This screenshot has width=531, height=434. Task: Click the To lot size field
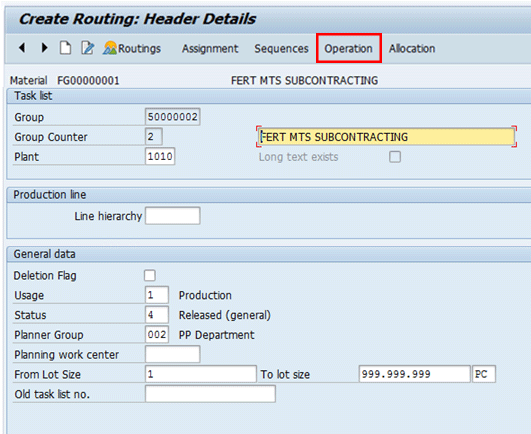point(415,374)
